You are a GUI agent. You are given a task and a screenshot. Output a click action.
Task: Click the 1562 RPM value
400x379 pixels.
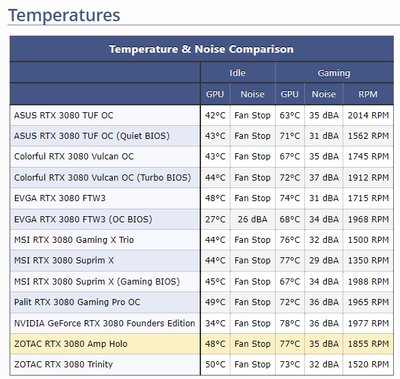point(368,136)
